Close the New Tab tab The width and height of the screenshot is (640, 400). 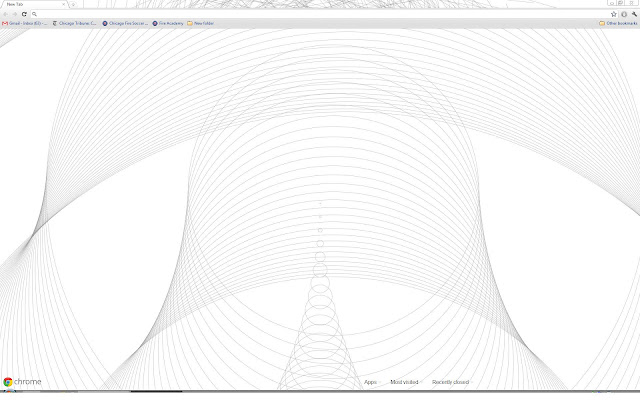point(62,5)
